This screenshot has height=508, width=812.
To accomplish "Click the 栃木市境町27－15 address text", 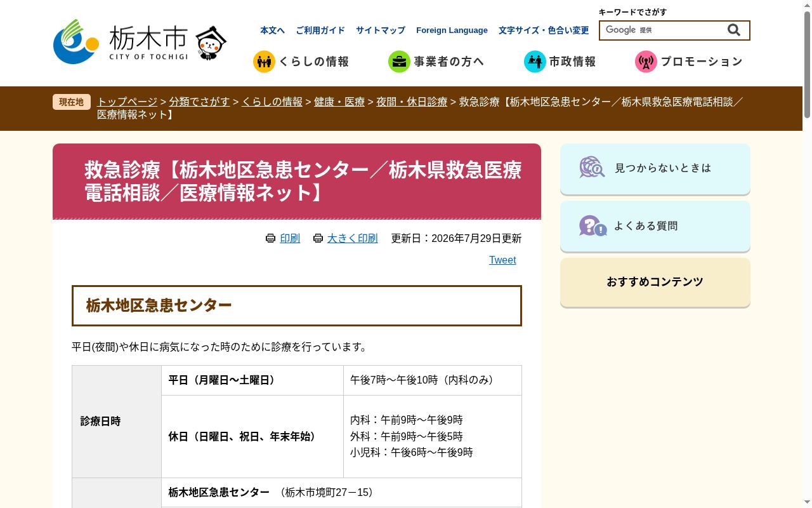I will point(328,492).
